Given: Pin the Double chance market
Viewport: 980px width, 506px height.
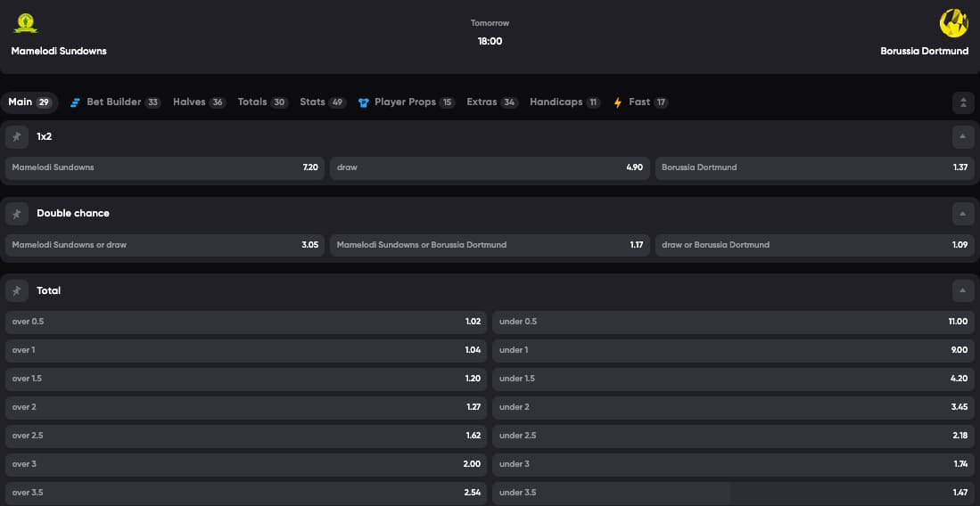Looking at the screenshot, I should [x=17, y=214].
